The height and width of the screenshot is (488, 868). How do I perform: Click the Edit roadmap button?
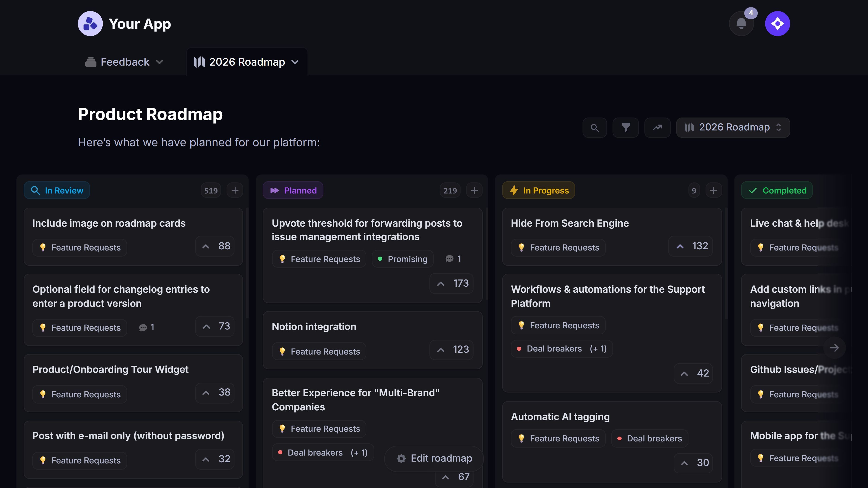click(434, 458)
